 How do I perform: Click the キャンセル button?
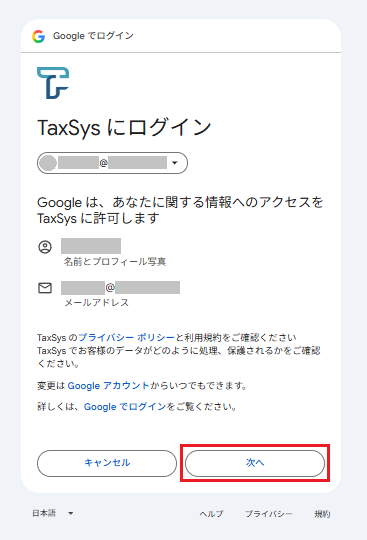(x=107, y=463)
